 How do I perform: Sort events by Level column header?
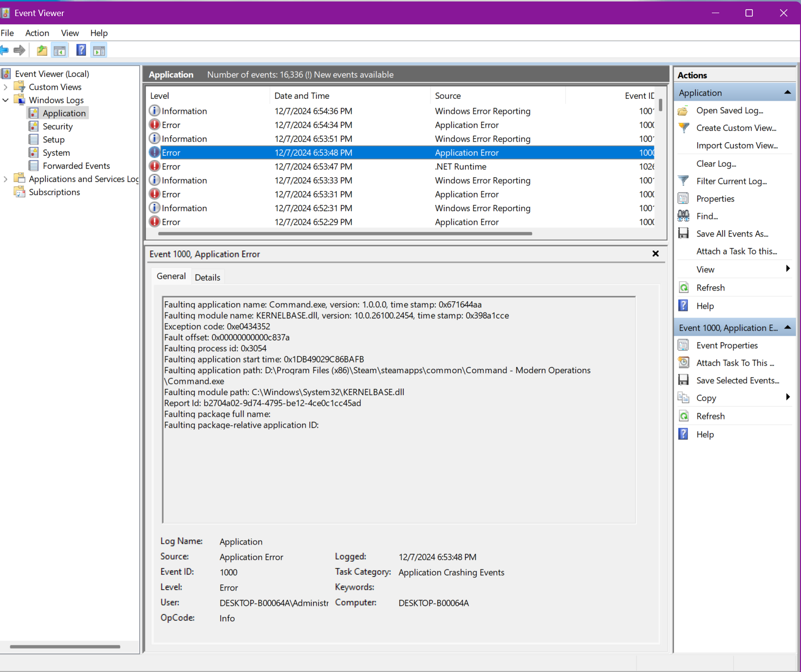[208, 96]
